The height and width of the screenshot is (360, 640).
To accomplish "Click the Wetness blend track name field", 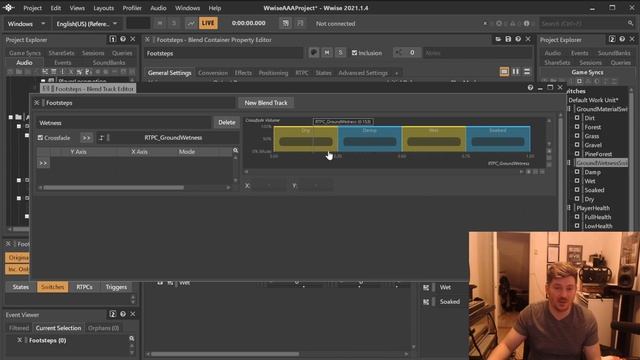I will pos(124,123).
